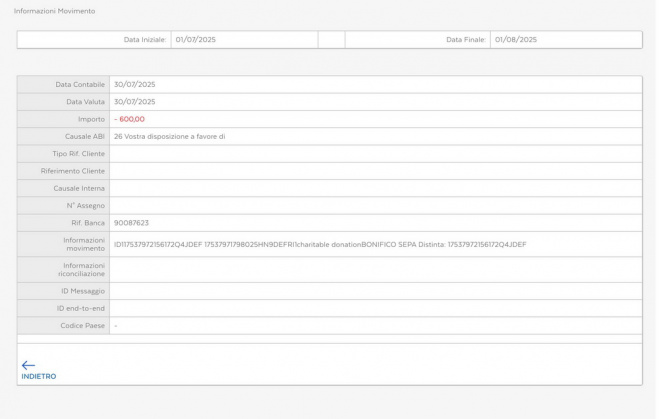
Task: Click the empty N° Assegno field
Action: tap(375, 205)
